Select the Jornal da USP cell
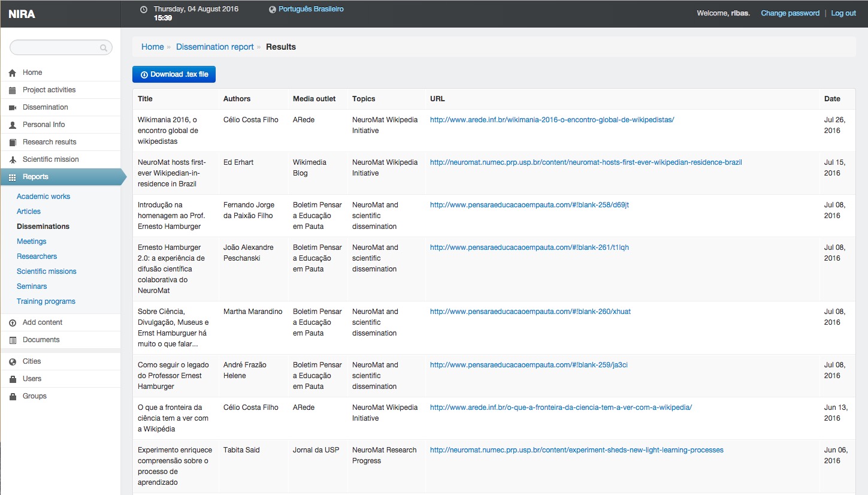Screen dimensions: 868x495 click(x=316, y=450)
